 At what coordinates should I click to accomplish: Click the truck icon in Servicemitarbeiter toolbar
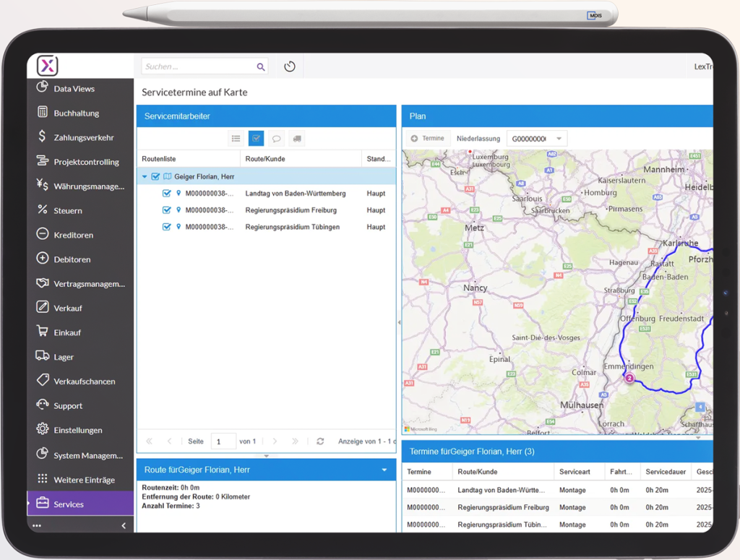297,139
